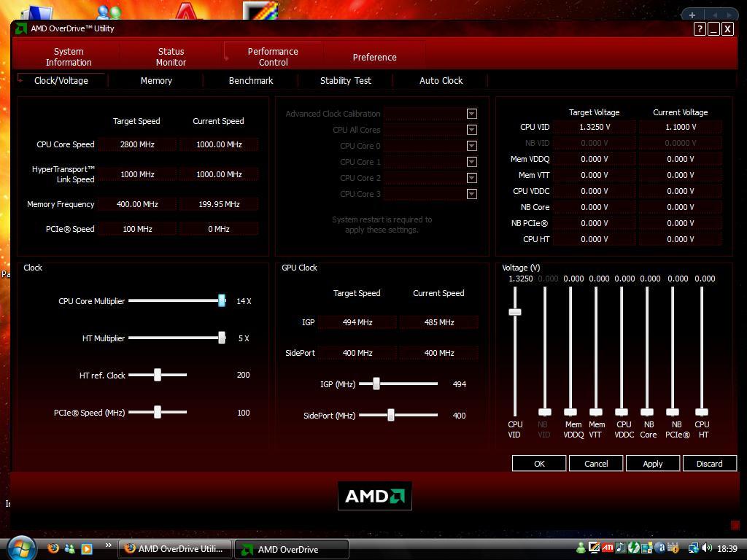Select the Clock/Voltage sub-tab
The width and height of the screenshot is (747, 560).
point(61,80)
